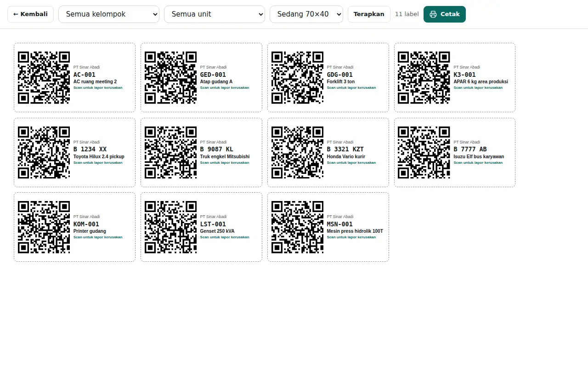Screen dimensions: 588x368
Task: Click PT Sinar Abadi on the AC-001 label
Action: tap(86, 67)
